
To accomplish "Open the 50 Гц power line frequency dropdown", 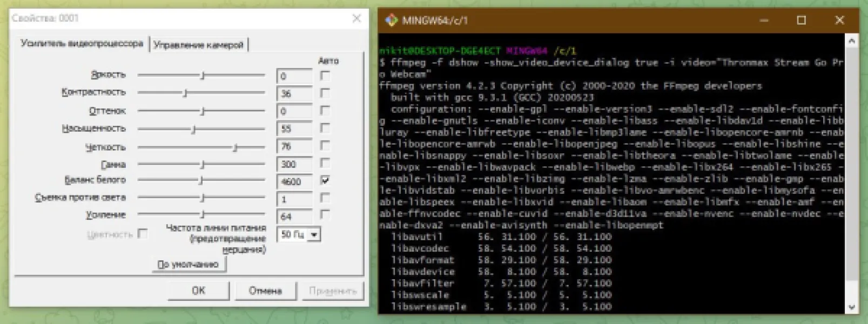I will 314,234.
